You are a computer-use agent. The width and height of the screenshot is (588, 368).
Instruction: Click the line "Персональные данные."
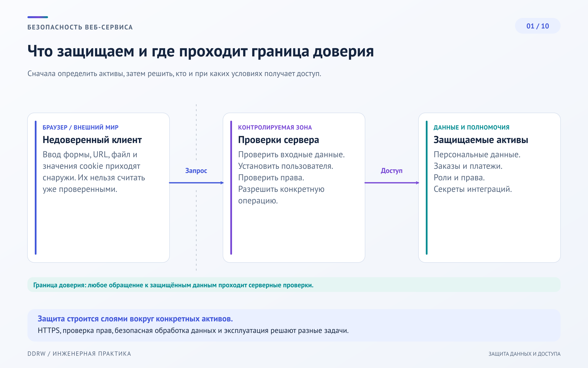[477, 155]
